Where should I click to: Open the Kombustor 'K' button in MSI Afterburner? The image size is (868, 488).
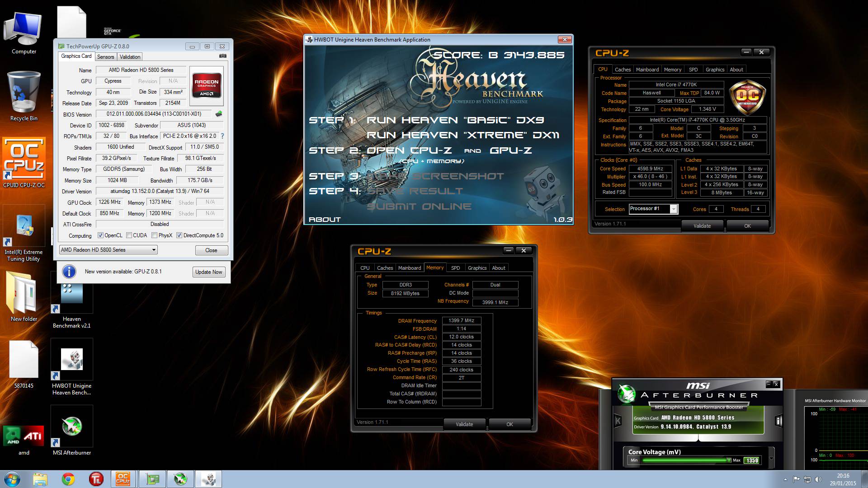(618, 421)
